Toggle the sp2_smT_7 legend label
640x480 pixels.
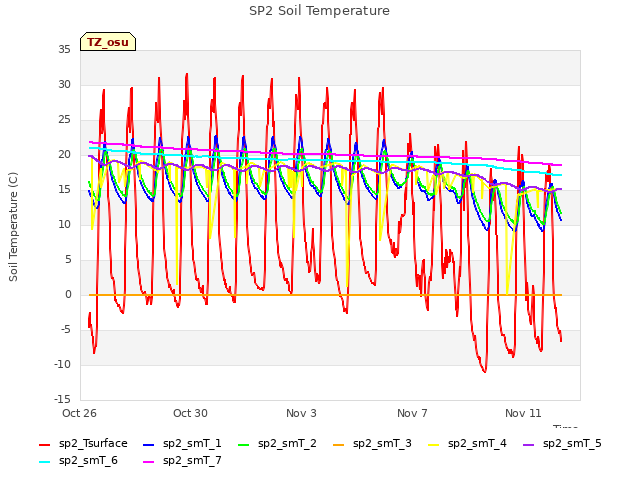tap(192, 461)
